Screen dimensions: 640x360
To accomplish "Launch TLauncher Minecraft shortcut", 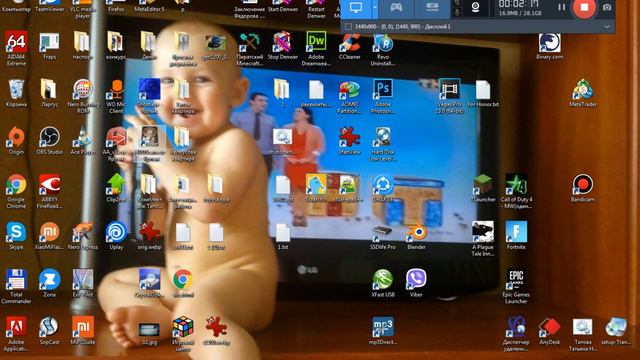I will click(483, 188).
